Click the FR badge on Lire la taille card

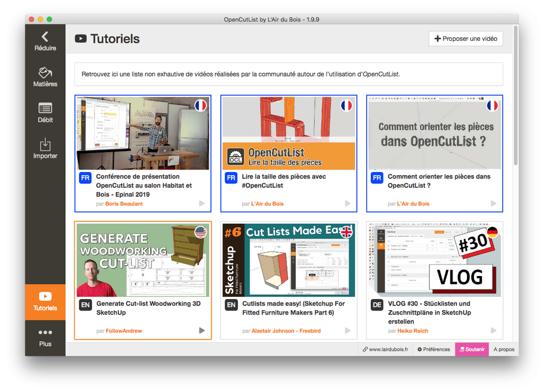pos(231,178)
